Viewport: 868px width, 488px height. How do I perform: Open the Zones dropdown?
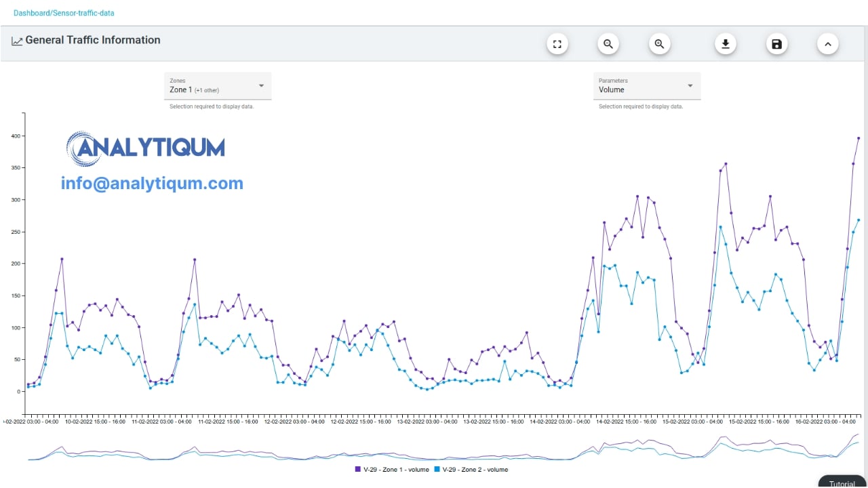pos(218,86)
